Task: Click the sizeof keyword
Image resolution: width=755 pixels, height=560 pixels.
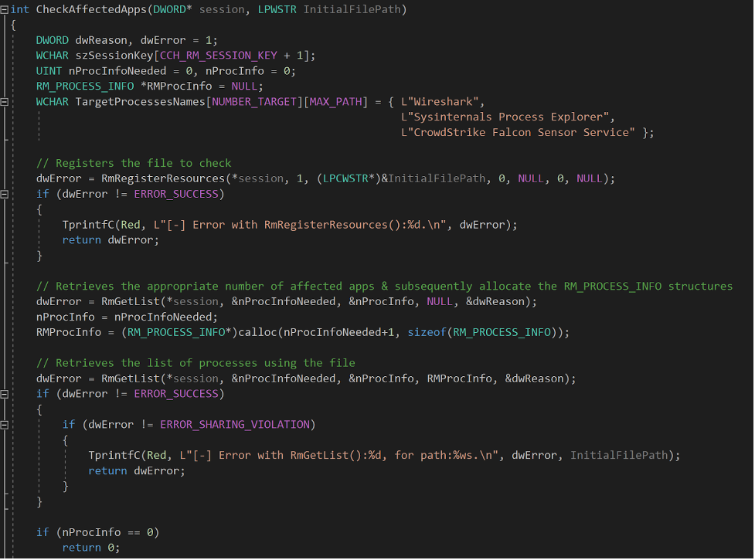Action: [427, 332]
